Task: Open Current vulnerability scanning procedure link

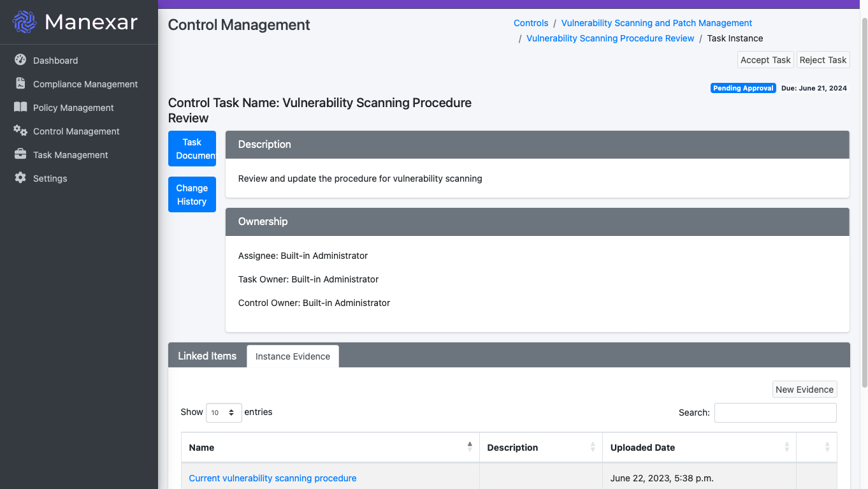Action: click(273, 478)
